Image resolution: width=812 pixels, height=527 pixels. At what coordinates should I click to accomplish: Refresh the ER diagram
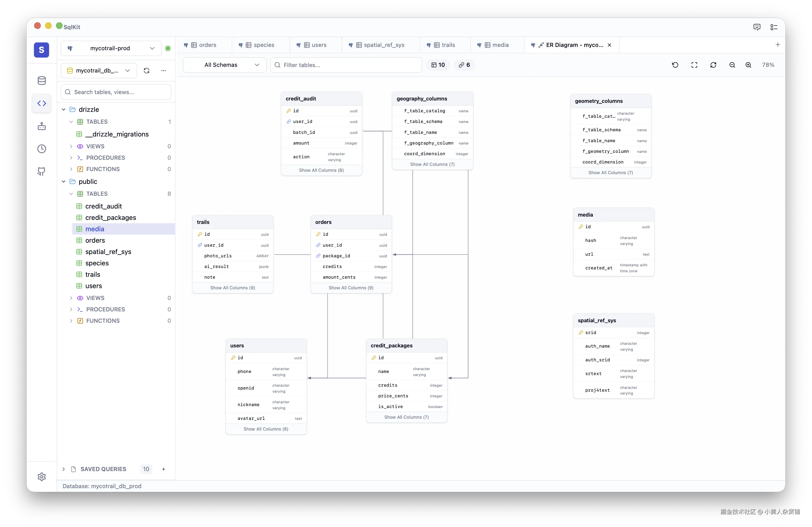click(x=713, y=65)
